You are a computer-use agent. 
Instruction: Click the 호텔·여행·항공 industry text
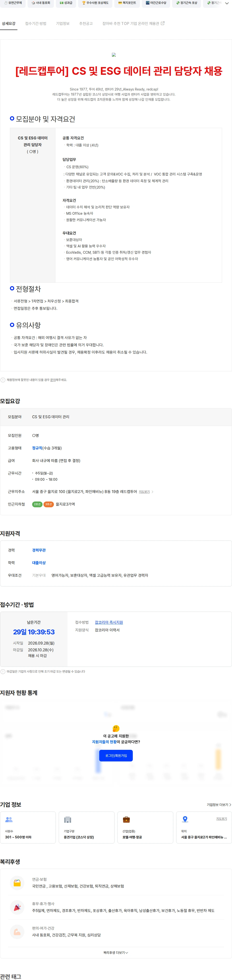[132, 837]
